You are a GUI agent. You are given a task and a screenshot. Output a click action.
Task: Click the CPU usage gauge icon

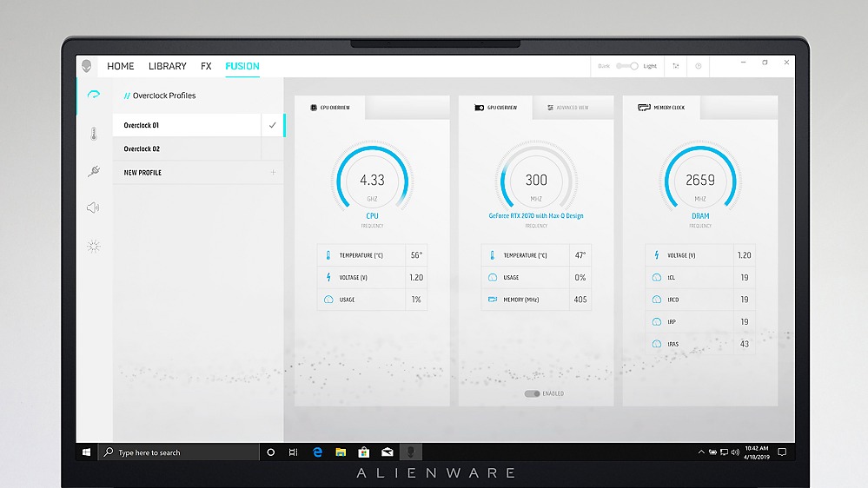[328, 300]
